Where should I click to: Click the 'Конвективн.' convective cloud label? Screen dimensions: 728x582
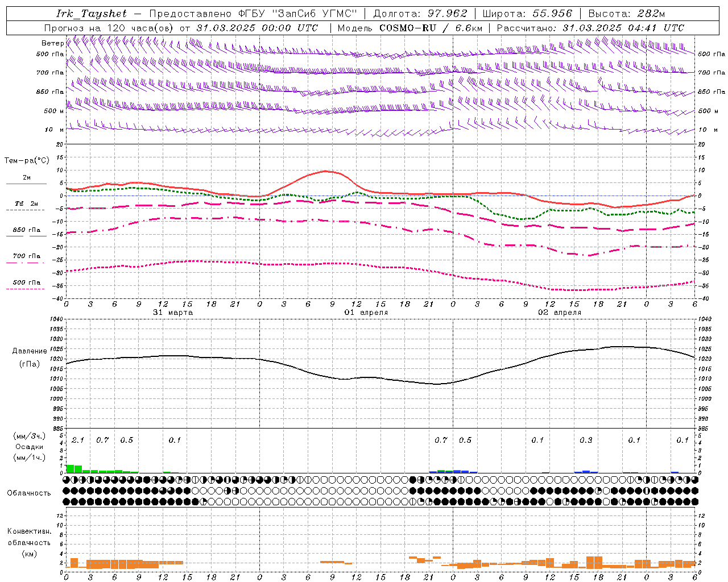(30, 531)
